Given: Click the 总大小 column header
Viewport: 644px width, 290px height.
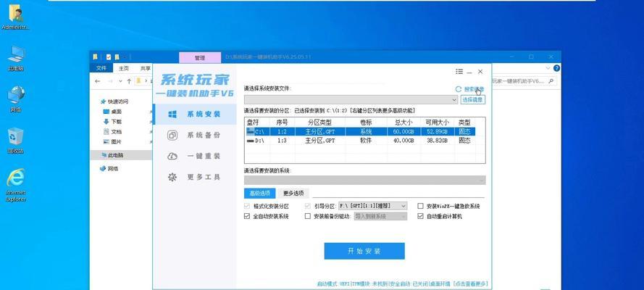Looking at the screenshot, I should pos(404,123).
